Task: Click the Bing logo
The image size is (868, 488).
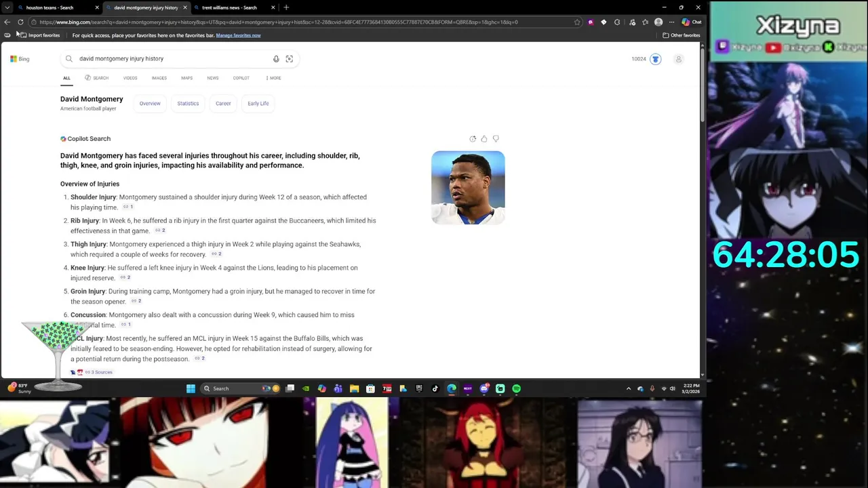Action: coord(20,59)
